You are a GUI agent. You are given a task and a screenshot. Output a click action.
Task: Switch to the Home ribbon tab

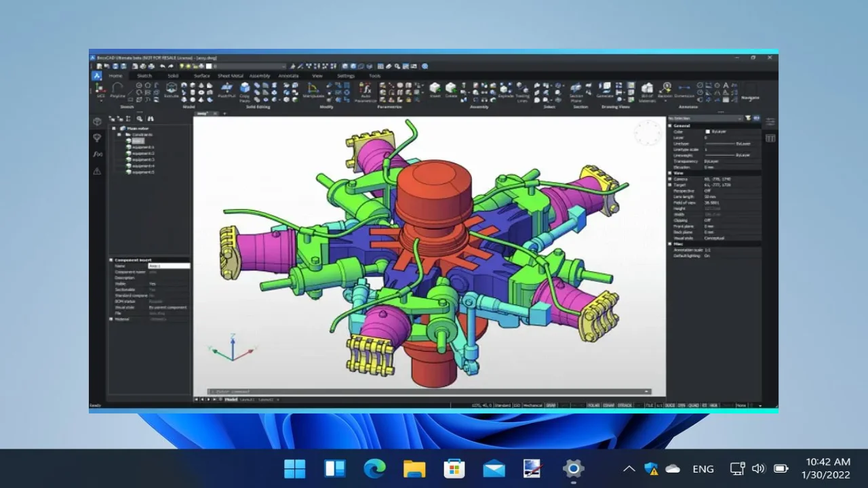pos(115,76)
